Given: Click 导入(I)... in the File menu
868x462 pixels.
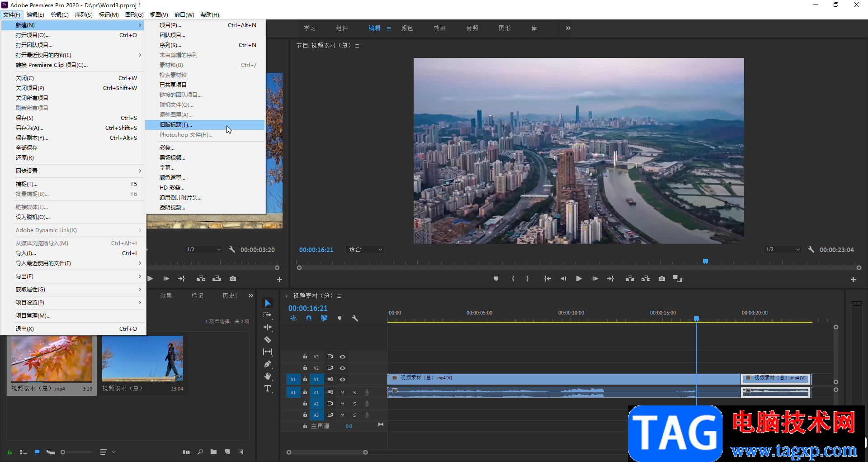Looking at the screenshot, I should point(26,253).
